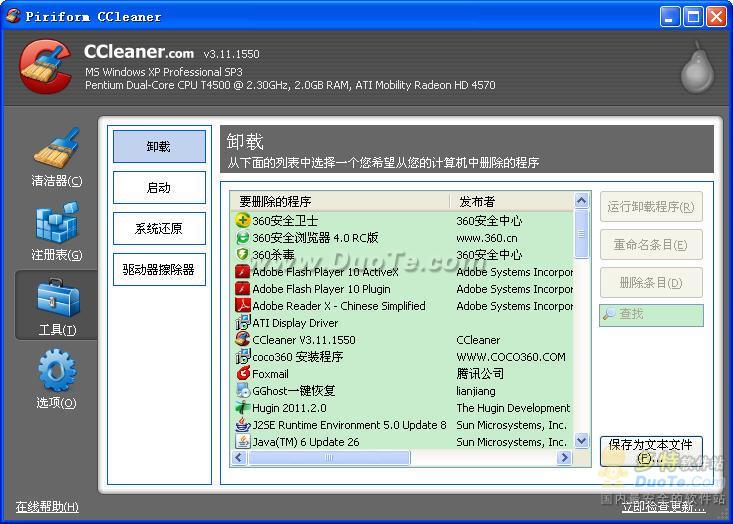Click the 删除条目 button
Screen dimensions: 733x524
pos(651,282)
